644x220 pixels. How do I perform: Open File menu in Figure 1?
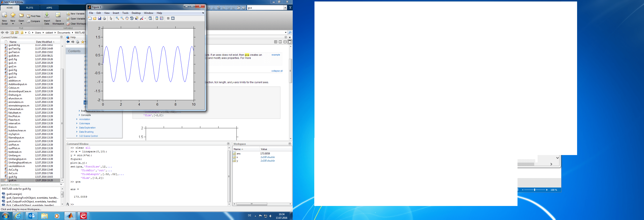pos(91,13)
